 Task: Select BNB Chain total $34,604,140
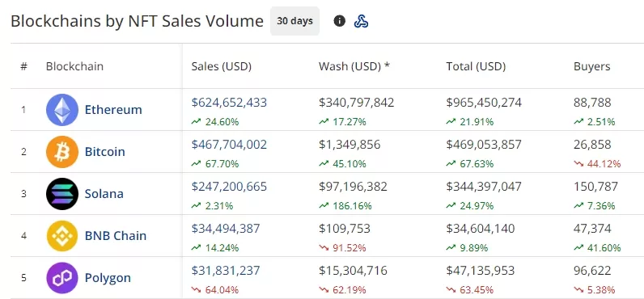click(481, 229)
